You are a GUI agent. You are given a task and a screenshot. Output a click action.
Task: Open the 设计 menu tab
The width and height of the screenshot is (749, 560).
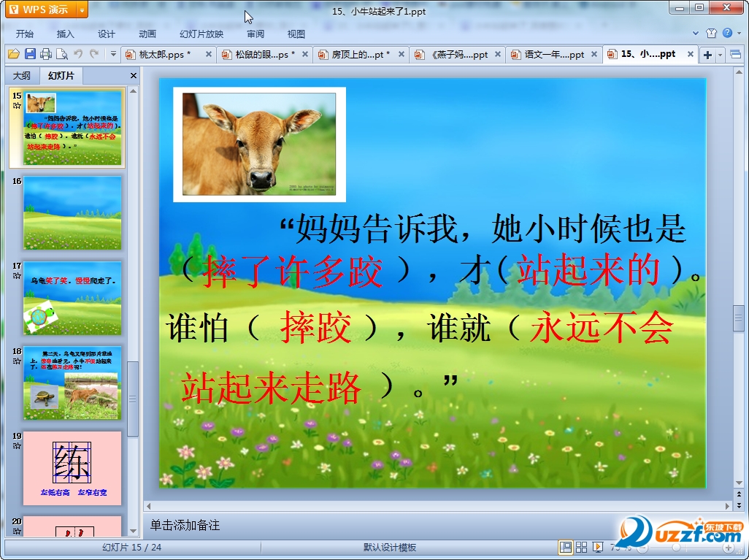[107, 34]
